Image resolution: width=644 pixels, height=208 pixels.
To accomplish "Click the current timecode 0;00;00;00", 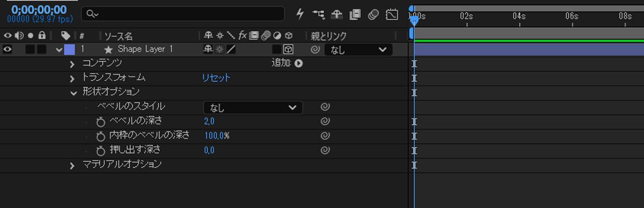I will click(39, 9).
